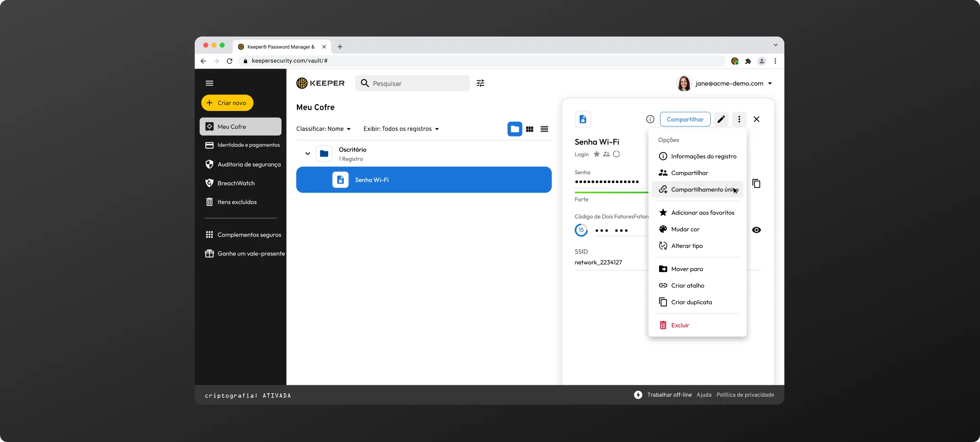980x442 pixels.
Task: Open Ajuda link in footer
Action: point(704,395)
